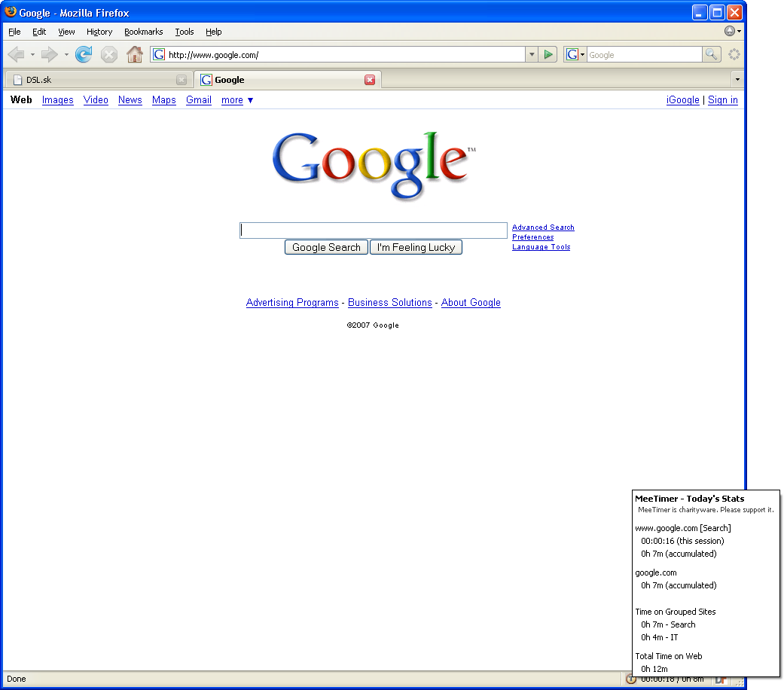Open the list all tabs dropdown
The height and width of the screenshot is (690, 784).
(737, 80)
